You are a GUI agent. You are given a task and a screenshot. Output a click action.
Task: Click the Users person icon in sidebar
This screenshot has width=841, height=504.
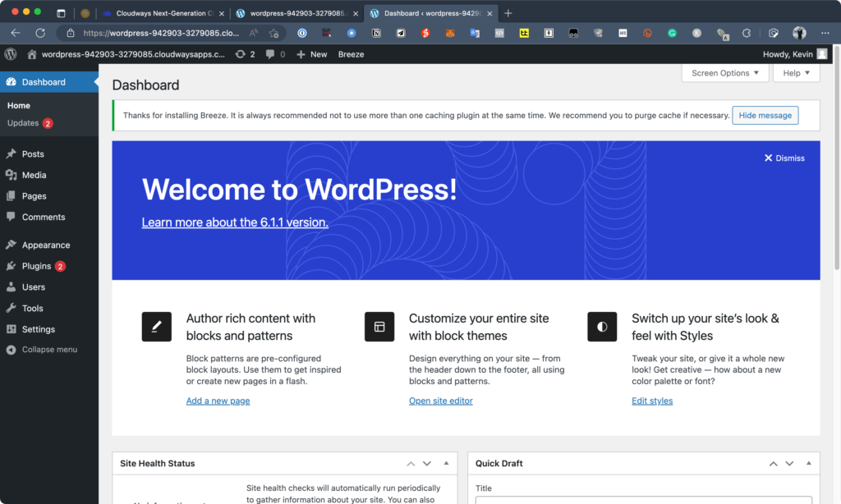click(x=11, y=286)
